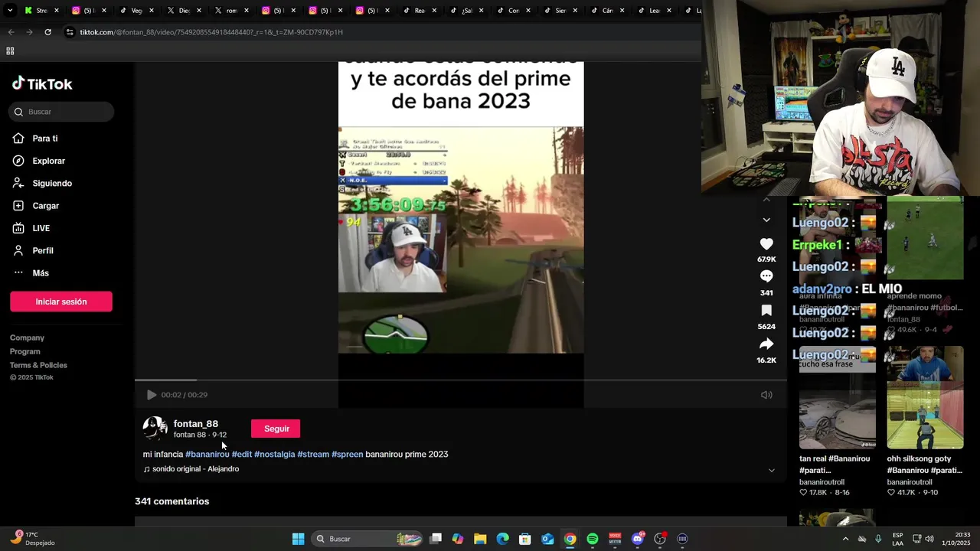Open Microsoft Edge from the taskbar

[x=502, y=539]
